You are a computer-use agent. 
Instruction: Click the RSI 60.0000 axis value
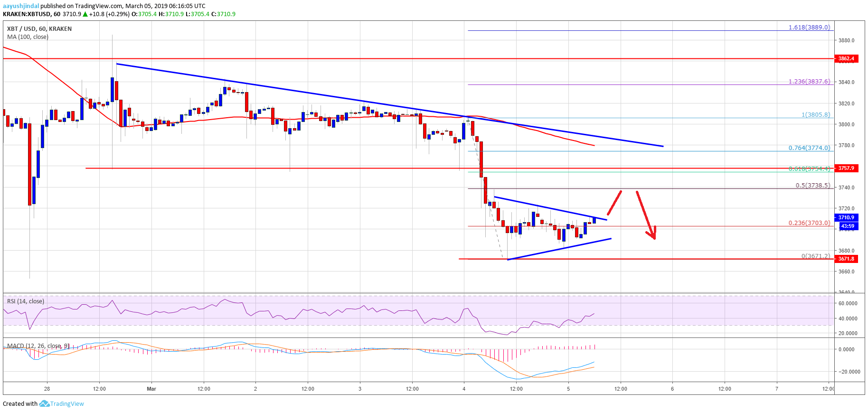[x=848, y=303]
